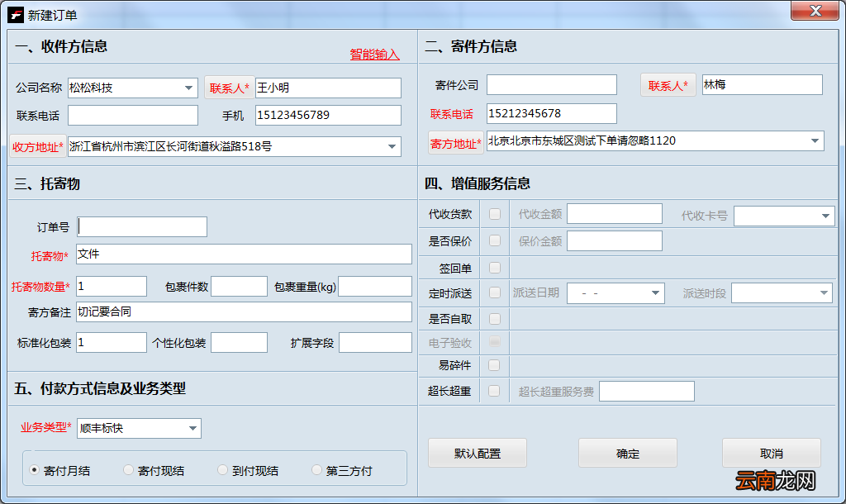Enable the 定时派送 checkbox

(495, 292)
